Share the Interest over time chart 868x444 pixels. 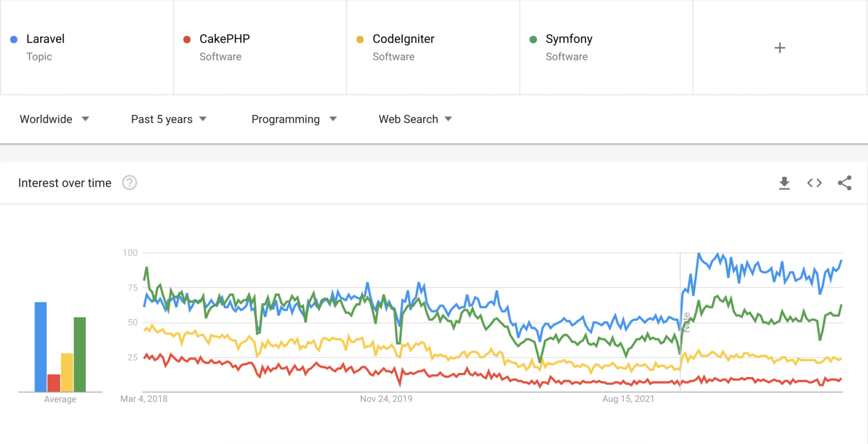tap(844, 182)
